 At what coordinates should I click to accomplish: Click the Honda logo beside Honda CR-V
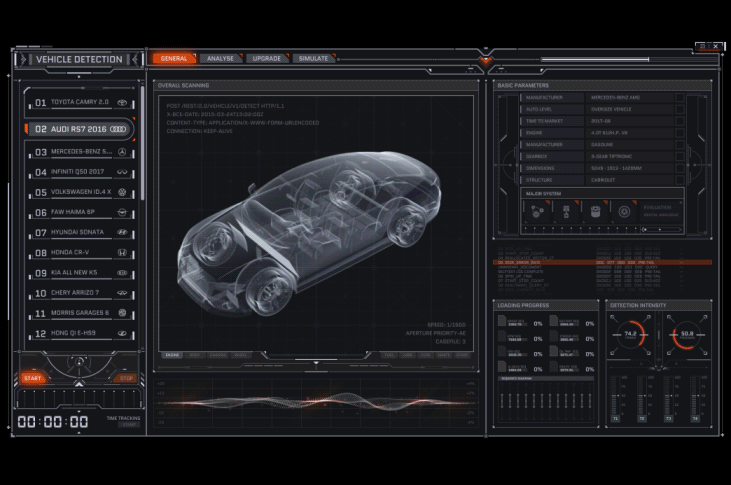click(x=122, y=252)
